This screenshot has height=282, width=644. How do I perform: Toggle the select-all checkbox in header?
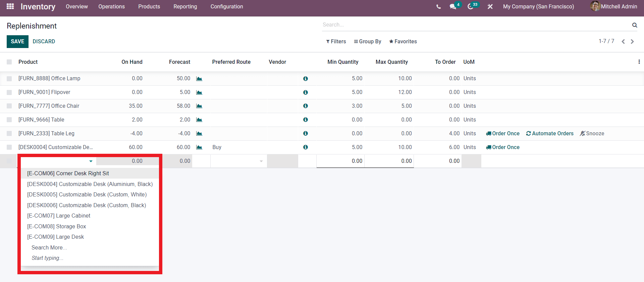coord(9,62)
